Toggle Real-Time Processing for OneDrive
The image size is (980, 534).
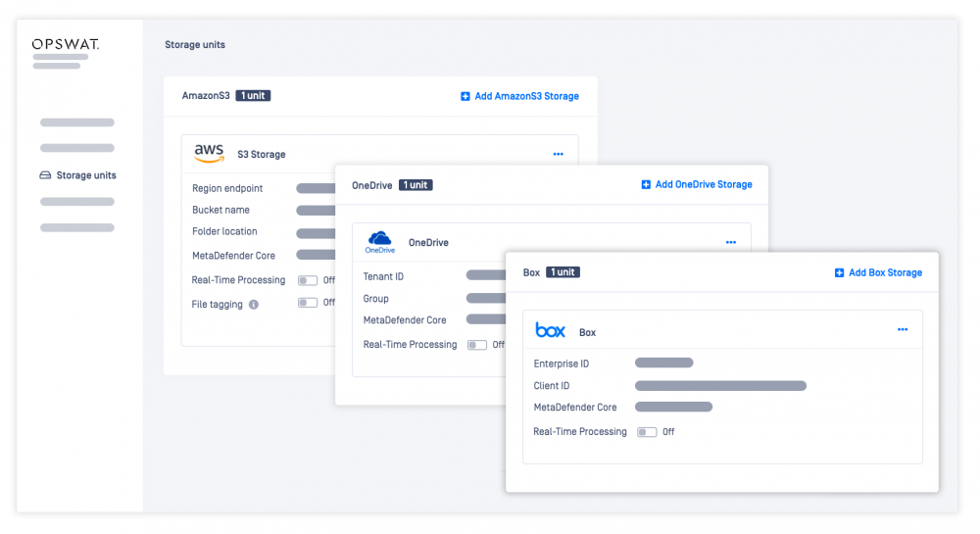477,345
